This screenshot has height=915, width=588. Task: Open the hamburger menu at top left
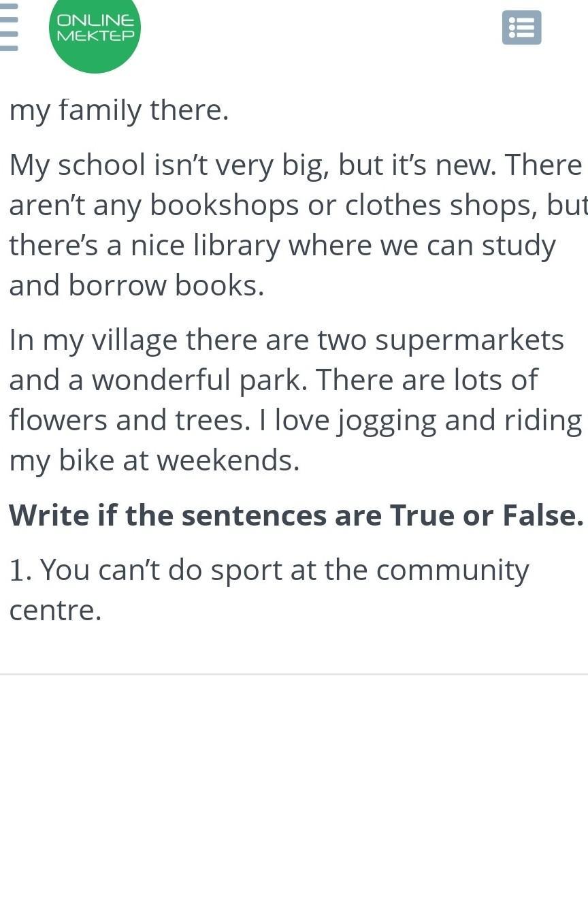(8, 27)
